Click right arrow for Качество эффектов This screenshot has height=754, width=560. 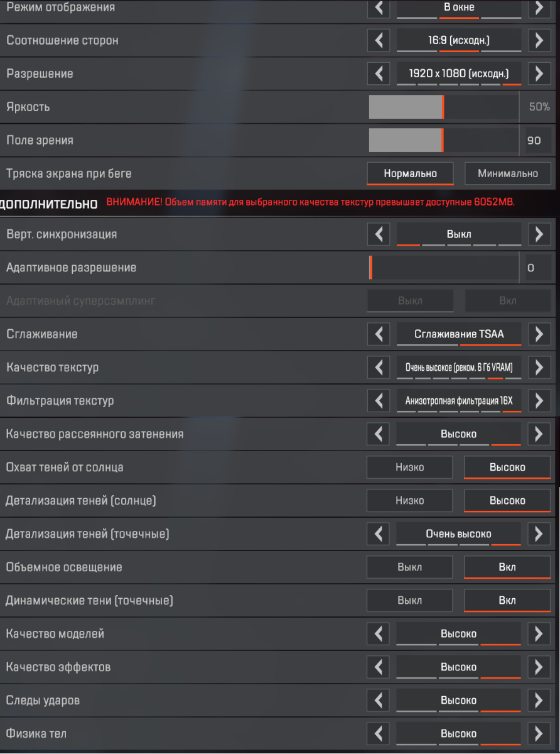pos(539,667)
